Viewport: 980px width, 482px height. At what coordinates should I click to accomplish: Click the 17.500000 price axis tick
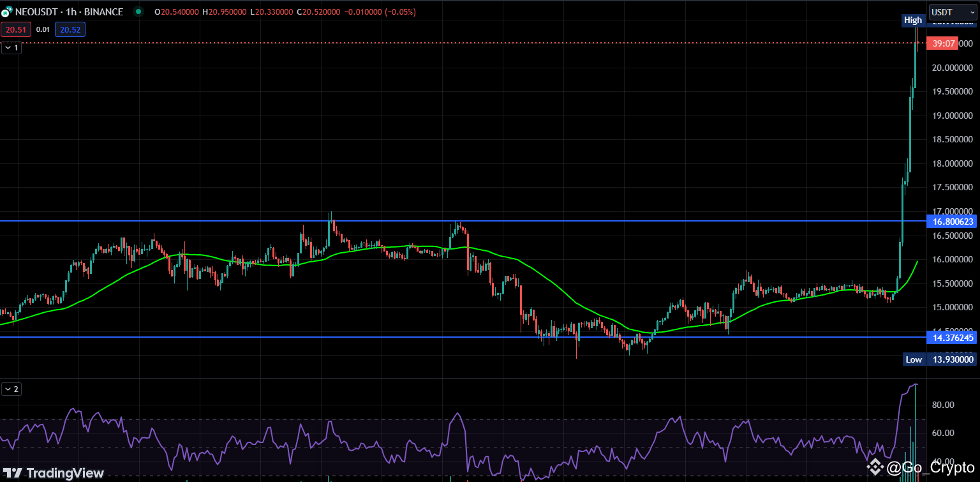(x=953, y=187)
